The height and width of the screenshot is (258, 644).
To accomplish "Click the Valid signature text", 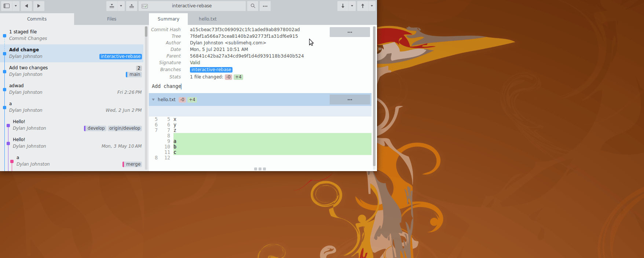I will click(x=195, y=63).
